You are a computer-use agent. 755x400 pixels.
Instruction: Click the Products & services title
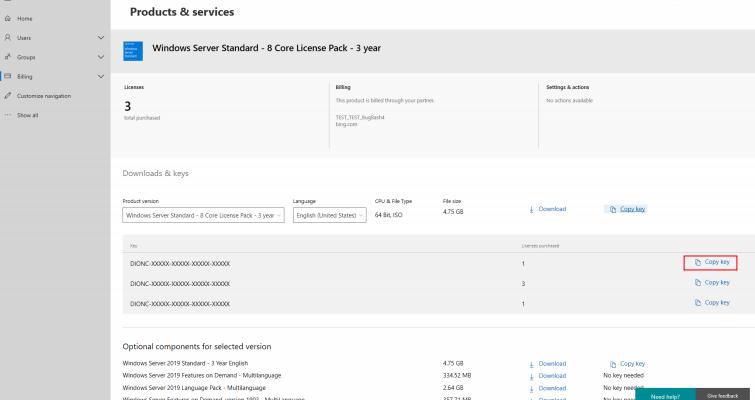(x=182, y=12)
